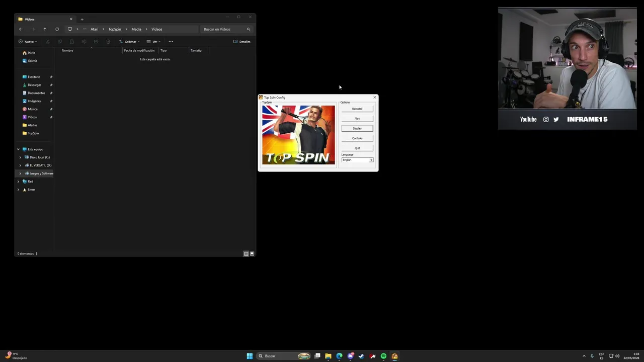Show hidden breadcrumb path with ellipsis
Image resolution: width=644 pixels, height=362 pixels.
tap(85, 29)
